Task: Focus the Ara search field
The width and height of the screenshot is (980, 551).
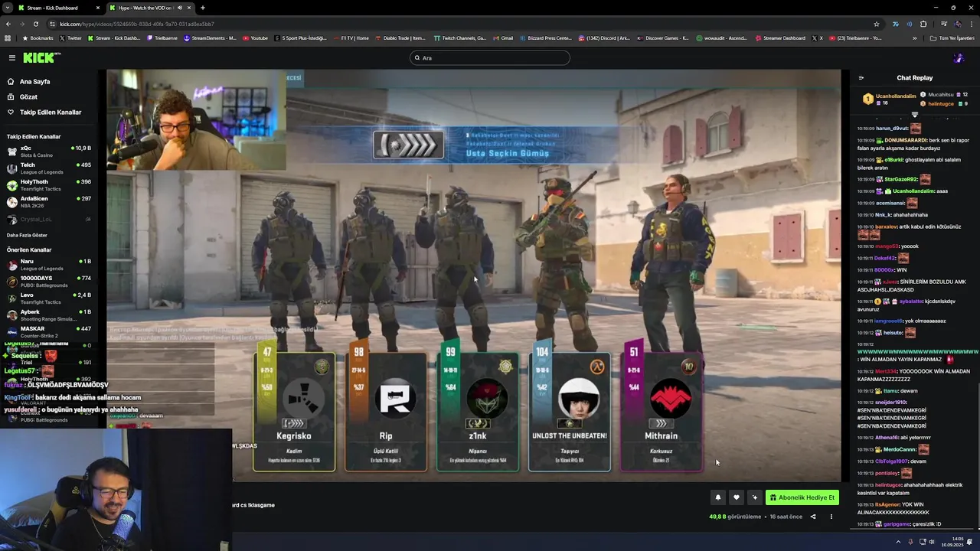Action: click(x=490, y=58)
